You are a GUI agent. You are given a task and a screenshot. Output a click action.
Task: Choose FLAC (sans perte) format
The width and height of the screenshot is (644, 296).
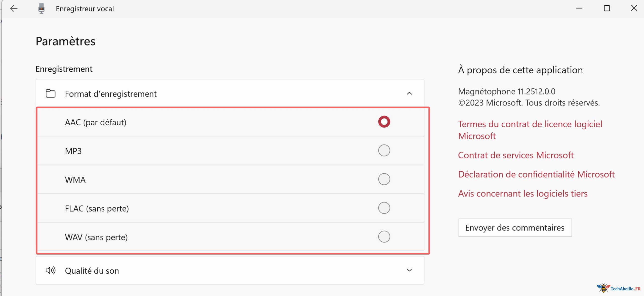tap(384, 208)
